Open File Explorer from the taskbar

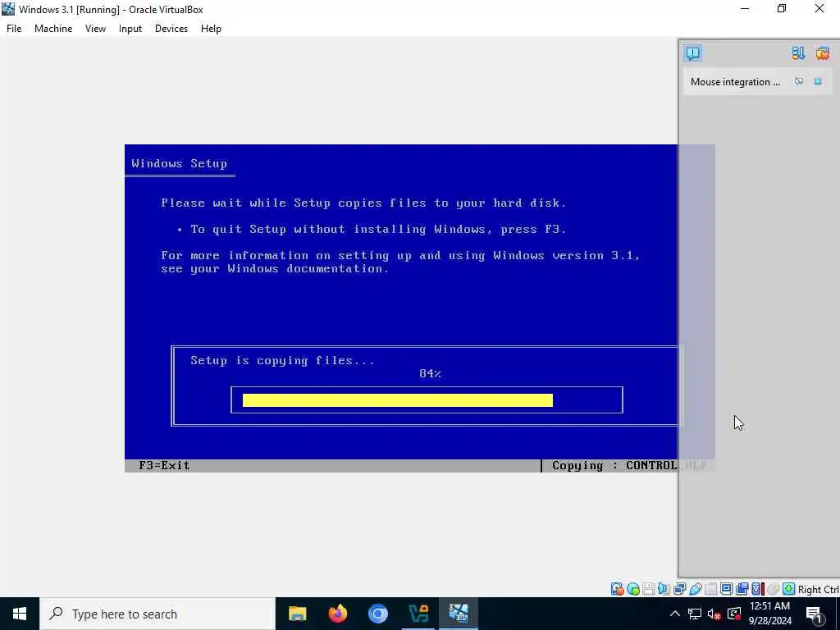point(297,614)
